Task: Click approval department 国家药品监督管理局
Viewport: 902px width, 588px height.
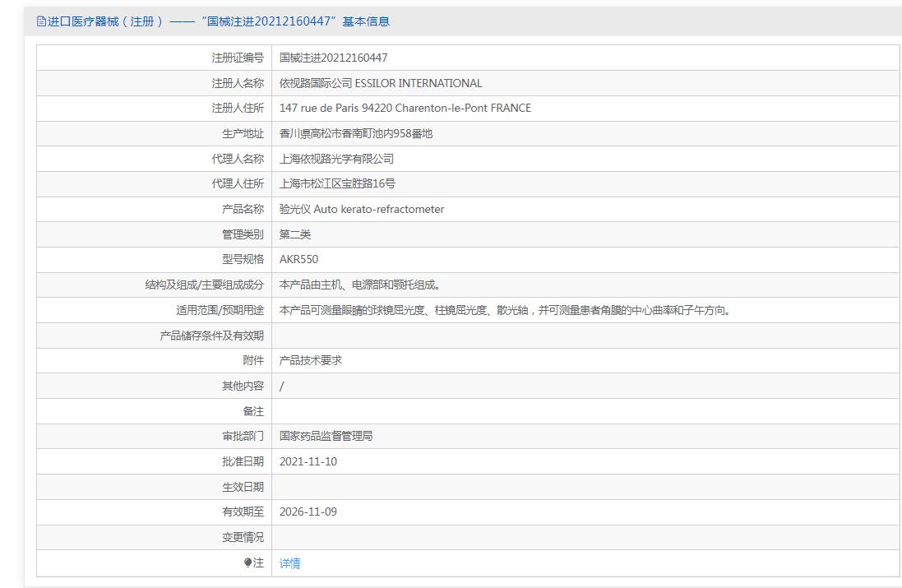Action: pos(326,436)
